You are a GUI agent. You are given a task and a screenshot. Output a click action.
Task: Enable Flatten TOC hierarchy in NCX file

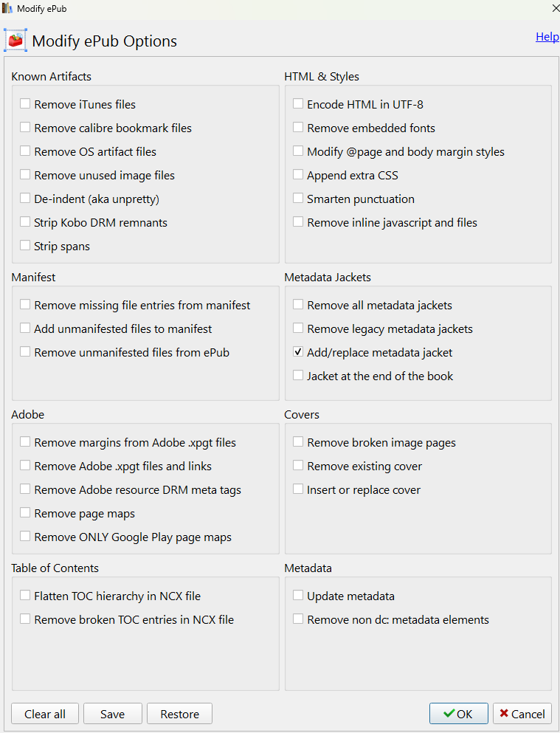click(26, 596)
